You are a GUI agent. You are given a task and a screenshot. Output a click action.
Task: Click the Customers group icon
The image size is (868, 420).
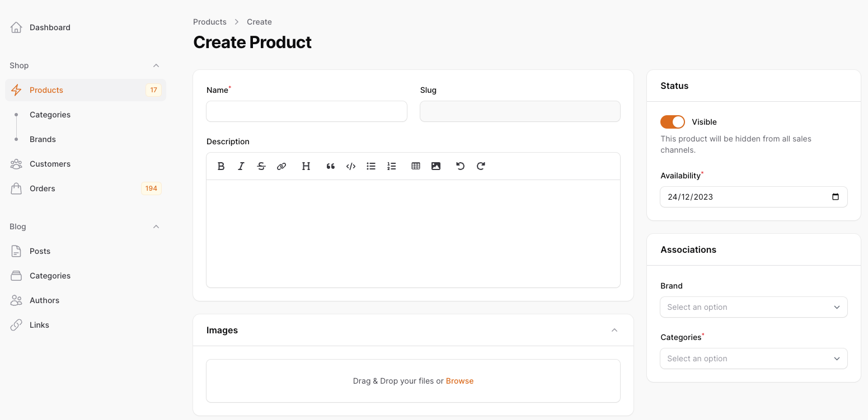pyautogui.click(x=16, y=164)
